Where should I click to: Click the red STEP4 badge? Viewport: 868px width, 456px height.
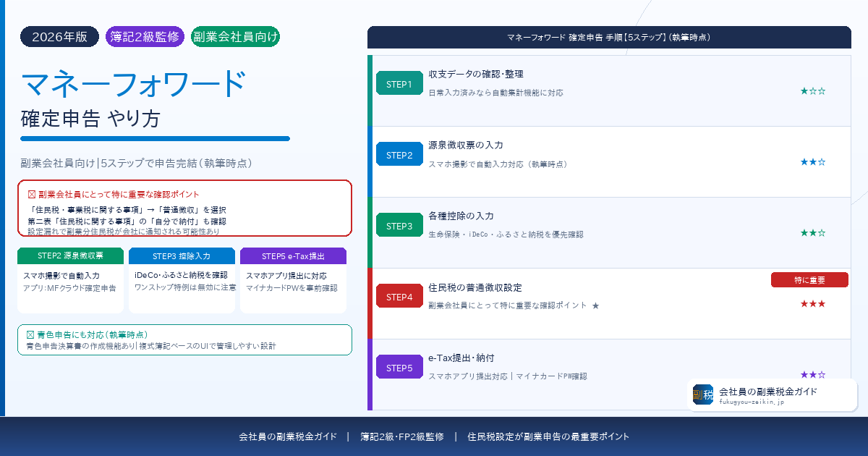coord(399,295)
